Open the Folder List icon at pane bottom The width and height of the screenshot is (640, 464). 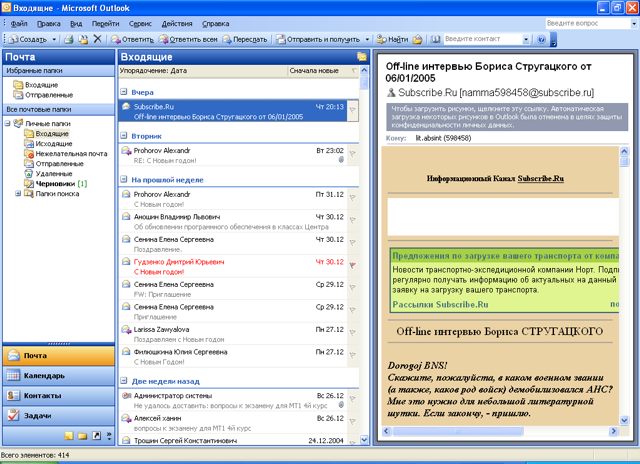coord(82,435)
